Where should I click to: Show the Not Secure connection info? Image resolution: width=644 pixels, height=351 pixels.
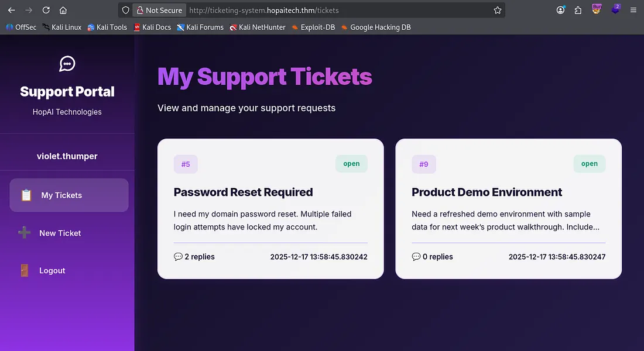click(160, 10)
